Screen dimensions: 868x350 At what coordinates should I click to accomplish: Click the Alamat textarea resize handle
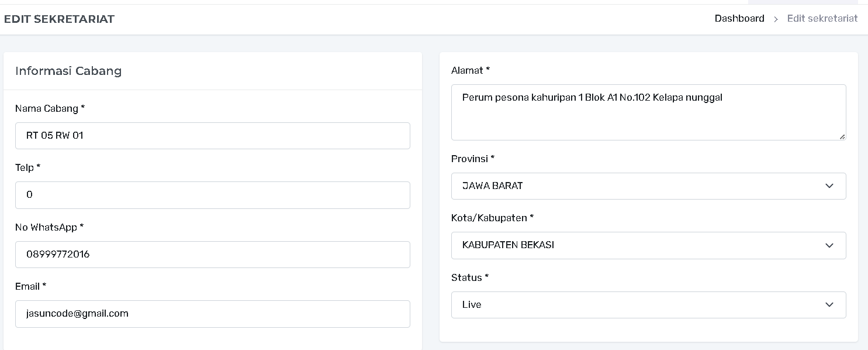842,136
